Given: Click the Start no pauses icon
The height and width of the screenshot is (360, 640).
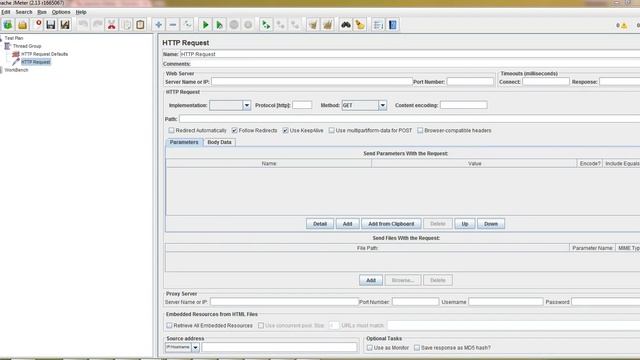Looking at the screenshot, I should pos(220,25).
